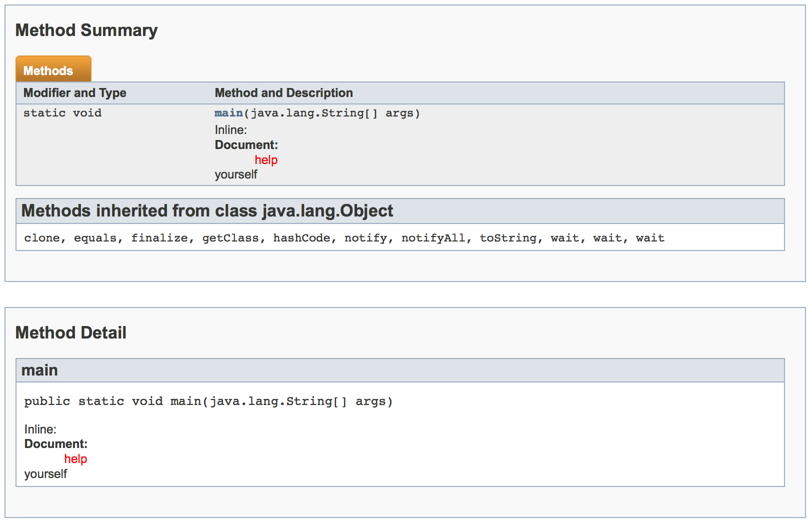Click the public static void main signature
The width and height of the screenshot is (812, 524).
(x=208, y=401)
